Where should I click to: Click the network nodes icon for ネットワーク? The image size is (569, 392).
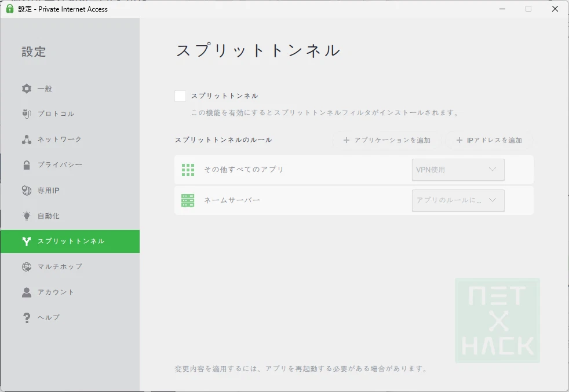click(27, 140)
